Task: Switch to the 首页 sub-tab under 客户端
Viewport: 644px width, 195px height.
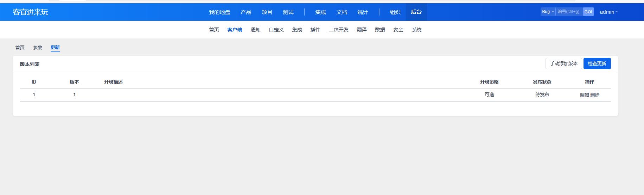Action: (20, 48)
